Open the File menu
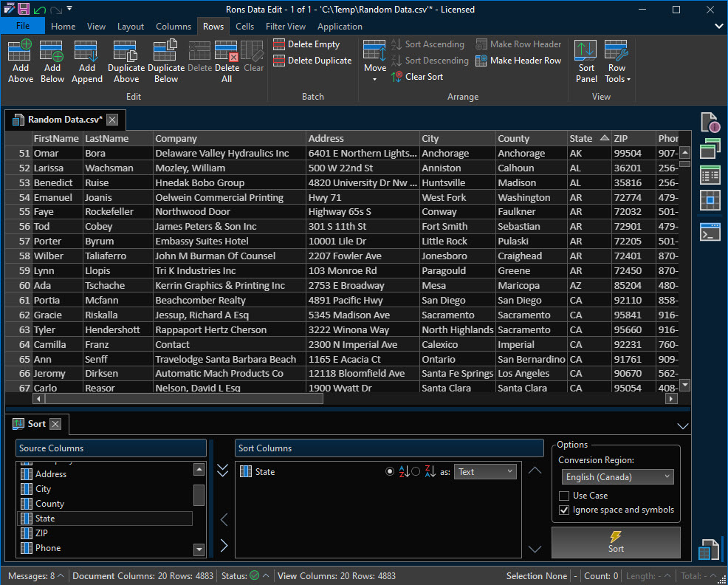Viewport: 728px width, 585px height. [23, 26]
